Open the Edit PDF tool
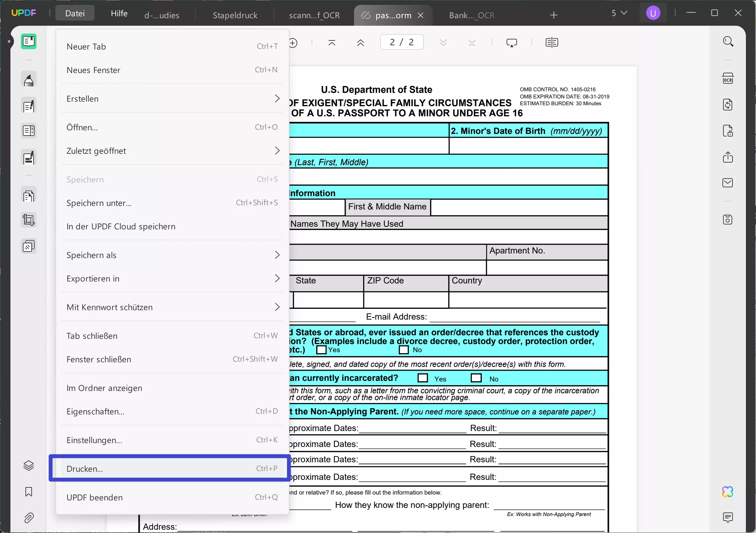756x533 pixels. click(x=29, y=105)
